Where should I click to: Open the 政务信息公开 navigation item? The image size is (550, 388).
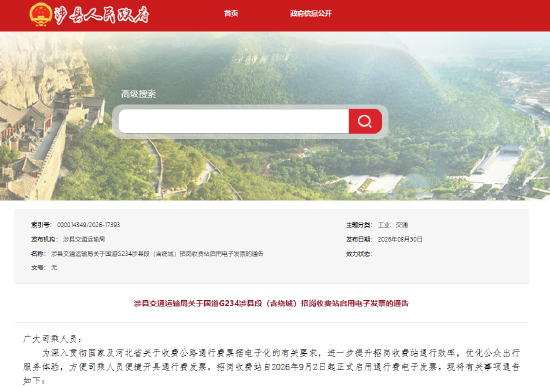point(311,14)
